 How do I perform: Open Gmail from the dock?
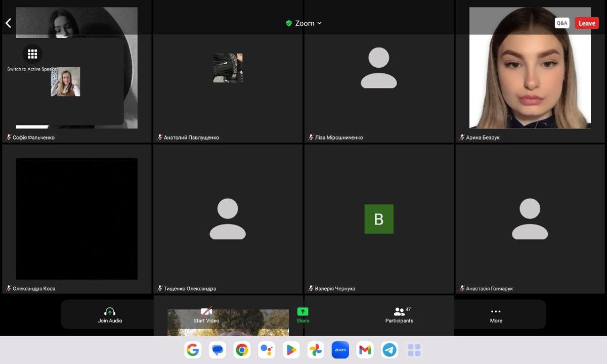pos(365,350)
